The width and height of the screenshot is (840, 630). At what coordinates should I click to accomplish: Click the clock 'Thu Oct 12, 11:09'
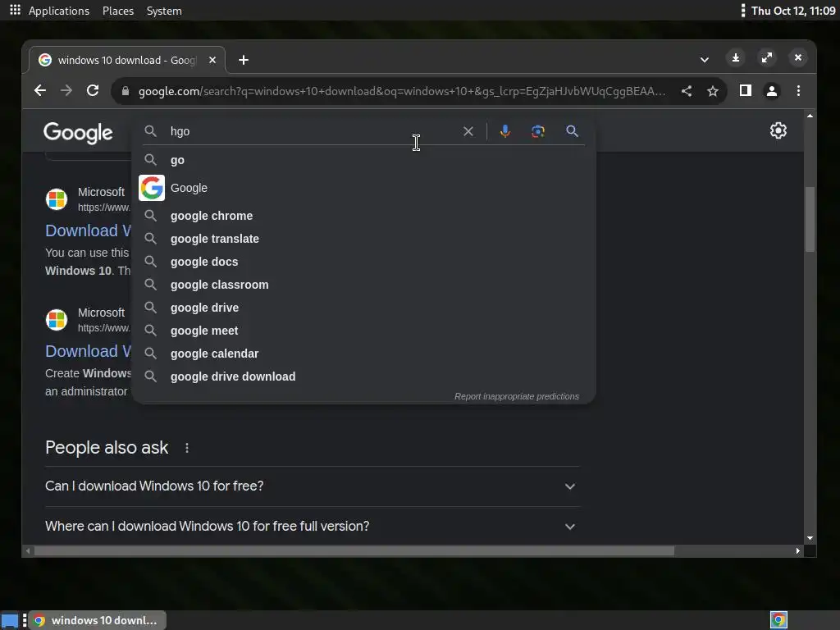click(793, 11)
